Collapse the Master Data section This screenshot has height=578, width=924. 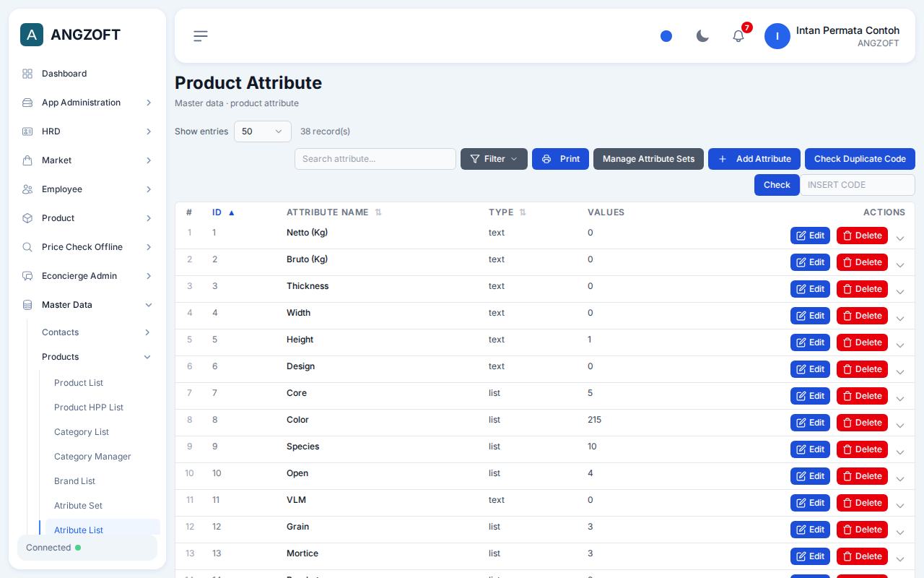87,305
